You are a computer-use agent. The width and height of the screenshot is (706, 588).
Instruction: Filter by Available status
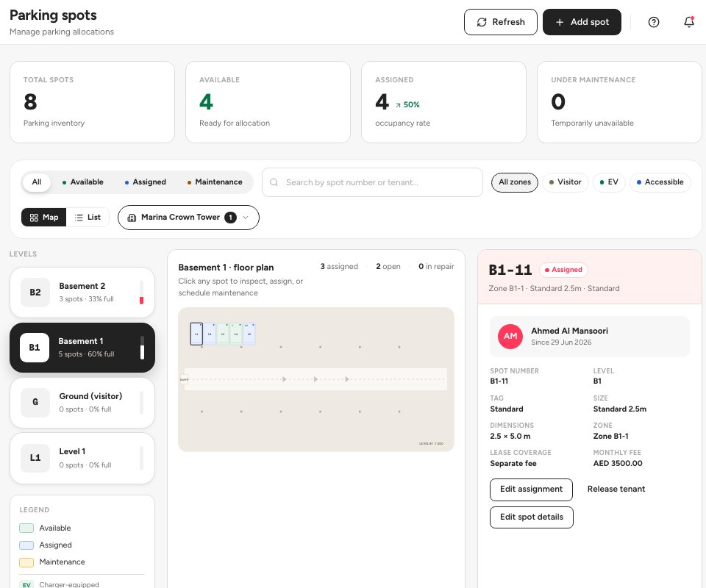83,182
